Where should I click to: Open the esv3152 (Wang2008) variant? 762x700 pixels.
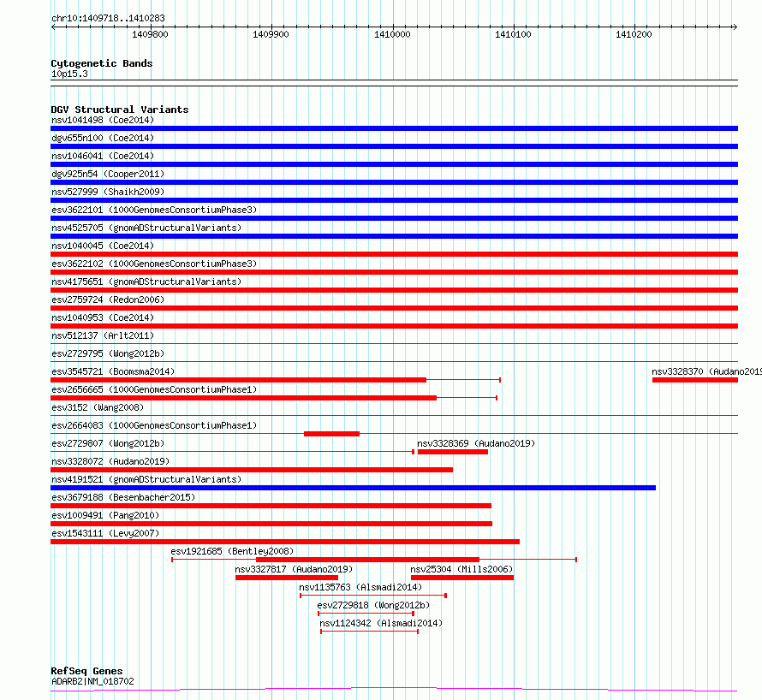[x=98, y=407]
